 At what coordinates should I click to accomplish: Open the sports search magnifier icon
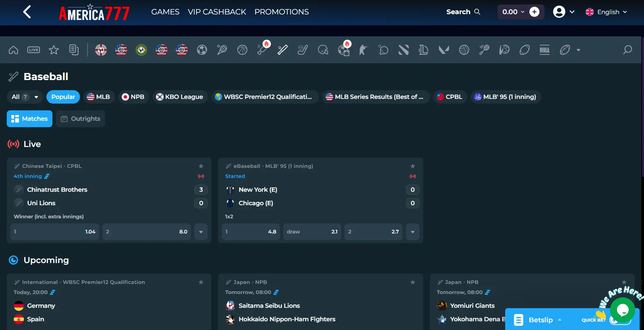[x=627, y=50]
